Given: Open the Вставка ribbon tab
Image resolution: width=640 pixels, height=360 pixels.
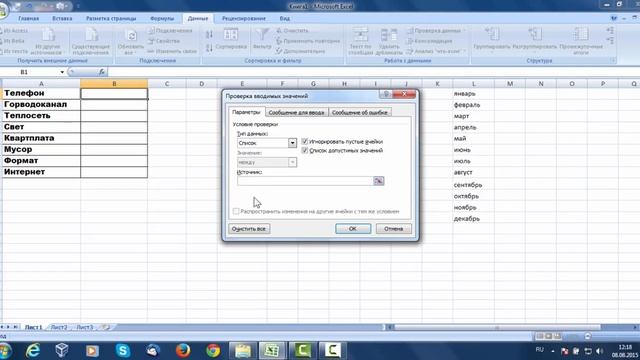Looking at the screenshot, I should click(62, 18).
